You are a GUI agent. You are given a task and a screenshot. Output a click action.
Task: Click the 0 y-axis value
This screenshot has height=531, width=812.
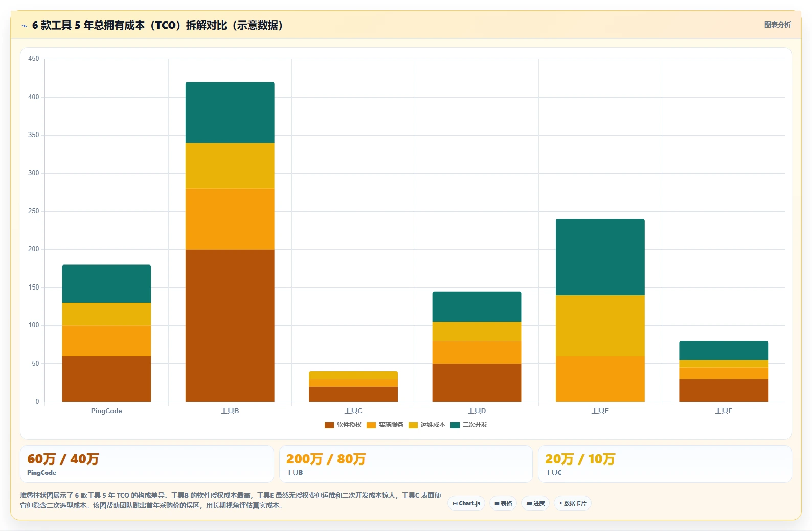tap(37, 402)
